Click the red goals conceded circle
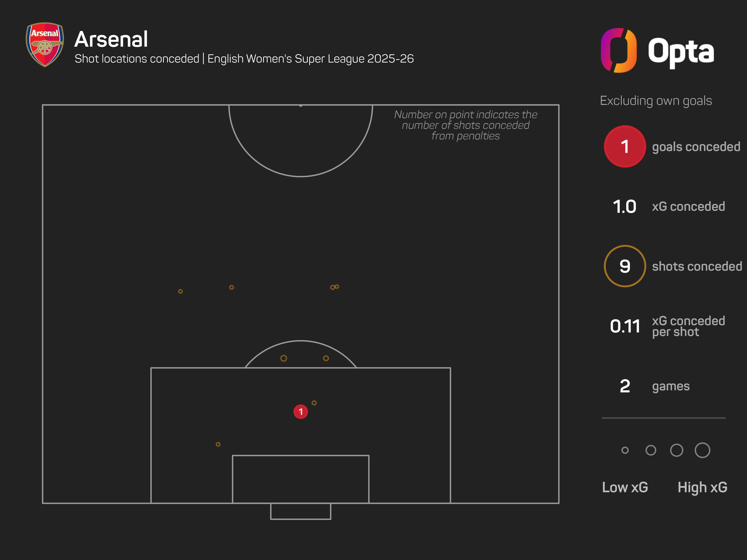This screenshot has width=747, height=560. click(x=625, y=147)
